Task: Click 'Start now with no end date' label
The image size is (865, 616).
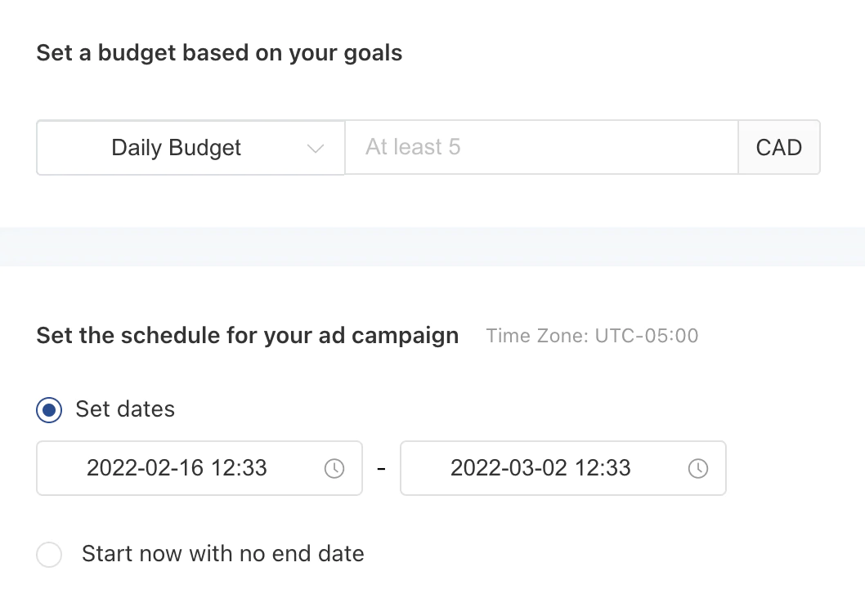Action: 222,554
